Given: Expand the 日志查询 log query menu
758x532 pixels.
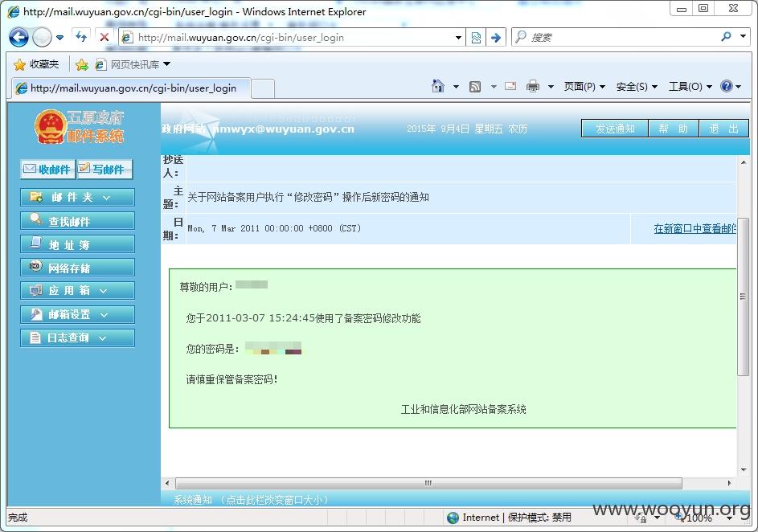Looking at the screenshot, I should pyautogui.click(x=77, y=338).
